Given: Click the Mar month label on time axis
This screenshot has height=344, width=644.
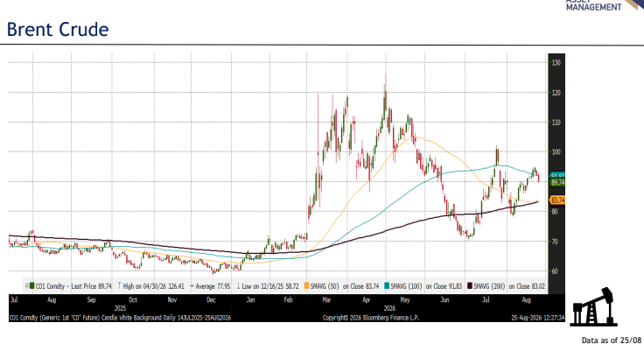Looking at the screenshot, I should point(327,300).
